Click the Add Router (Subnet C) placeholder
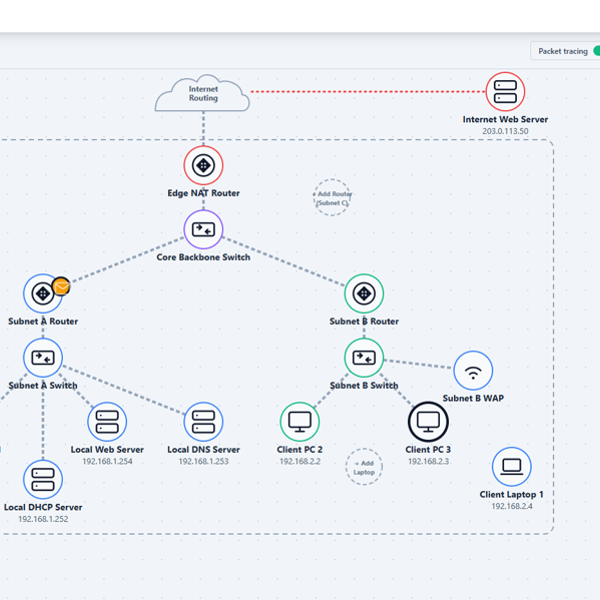600x600 pixels. 332,198
